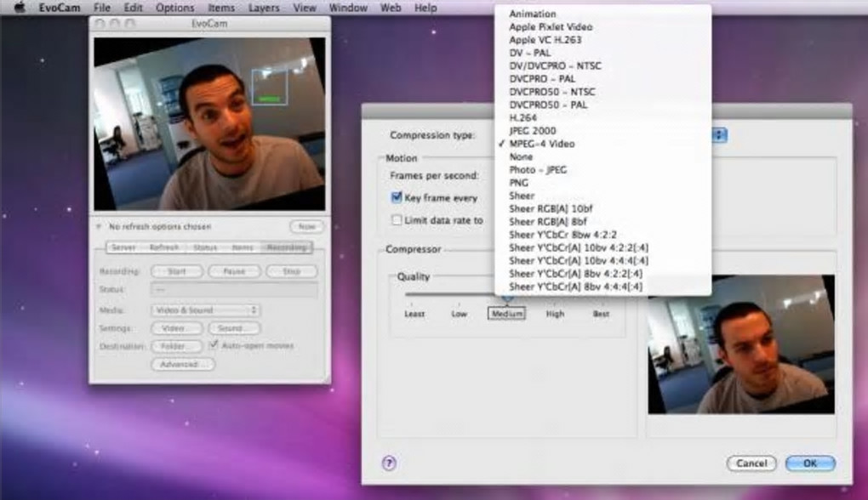Screen dimensions: 868x500
Task: Click OK in compression dialog
Action: [810, 463]
